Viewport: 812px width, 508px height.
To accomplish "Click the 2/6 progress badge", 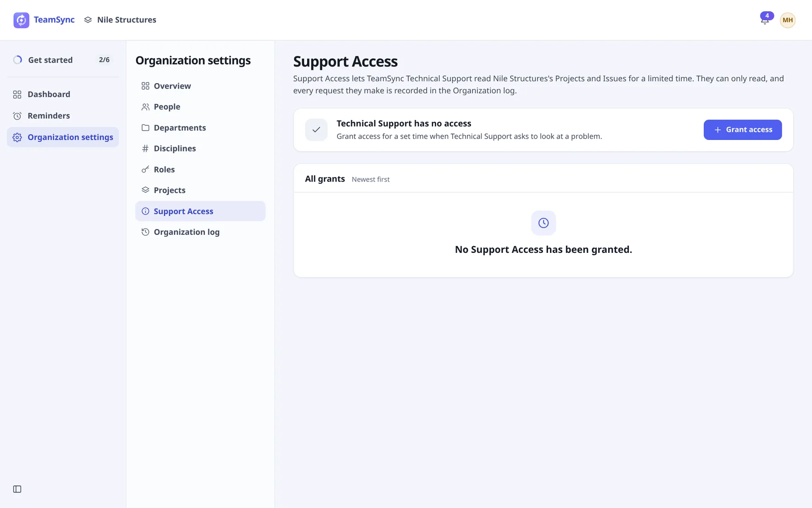I will 104,60.
